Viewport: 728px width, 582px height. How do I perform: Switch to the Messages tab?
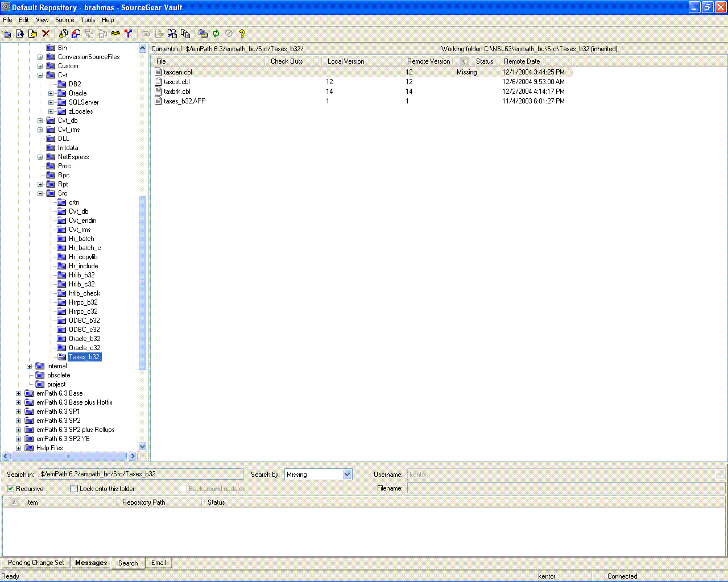coord(91,563)
